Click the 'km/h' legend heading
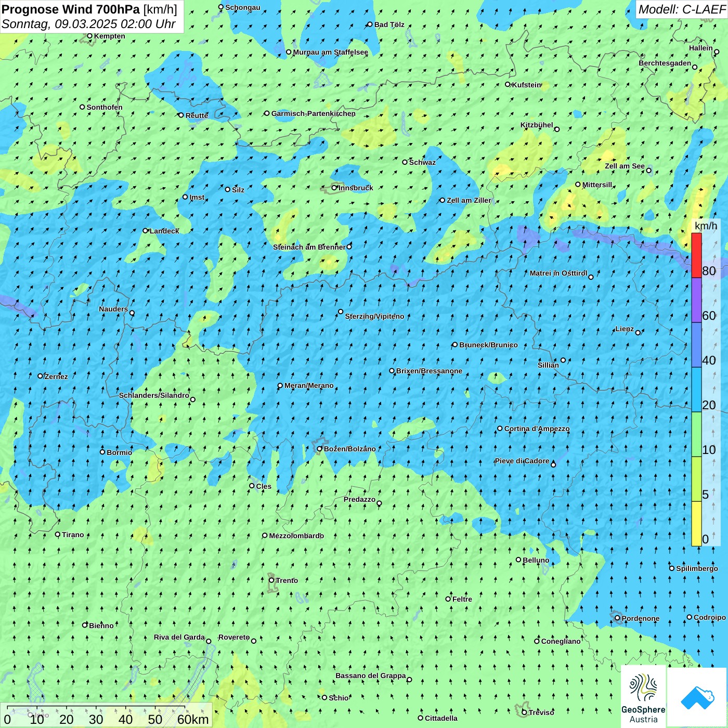728x728 pixels. (x=706, y=226)
